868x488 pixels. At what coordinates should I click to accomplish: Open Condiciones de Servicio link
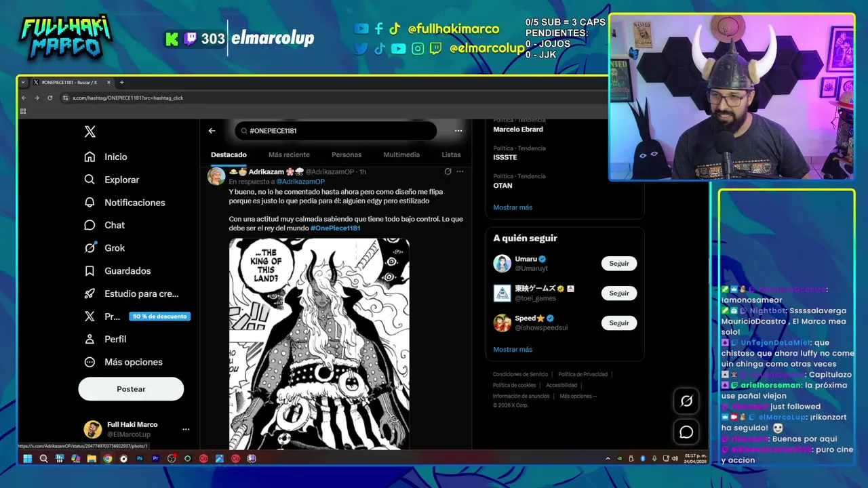(x=520, y=374)
